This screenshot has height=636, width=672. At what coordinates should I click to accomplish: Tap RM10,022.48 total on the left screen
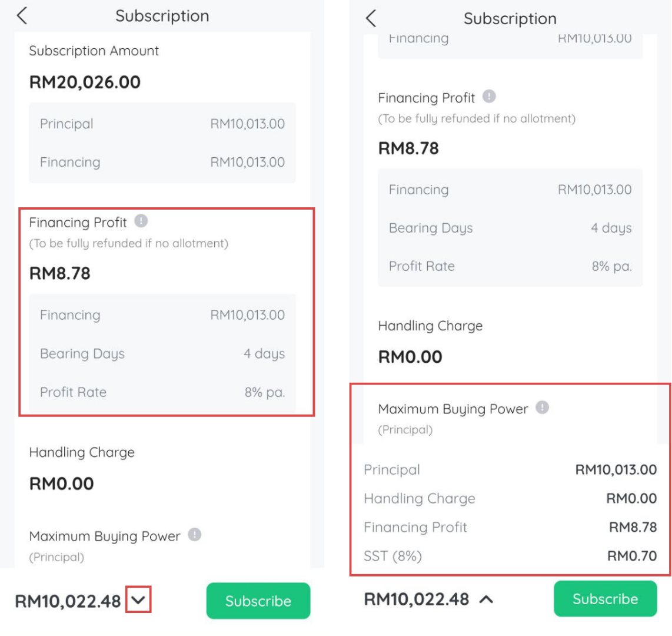[68, 601]
